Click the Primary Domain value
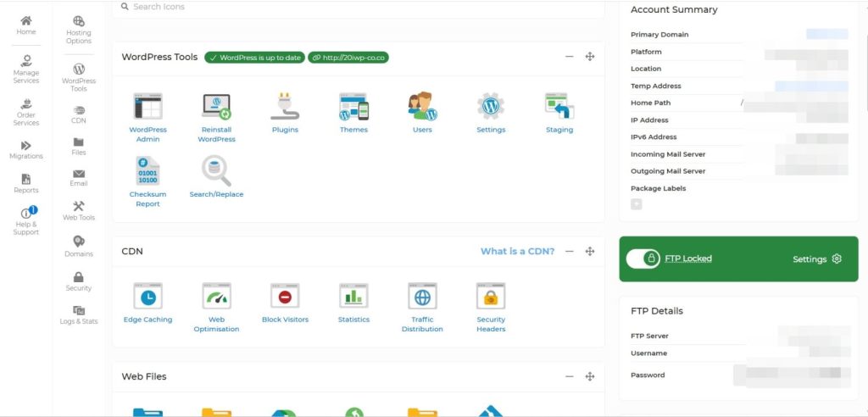This screenshot has width=868, height=417. click(827, 35)
